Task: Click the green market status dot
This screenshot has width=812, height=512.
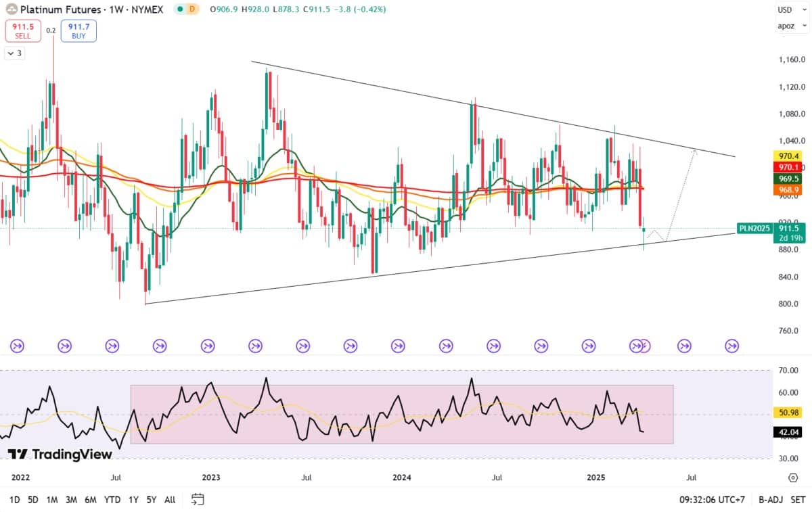Action: coord(179,9)
